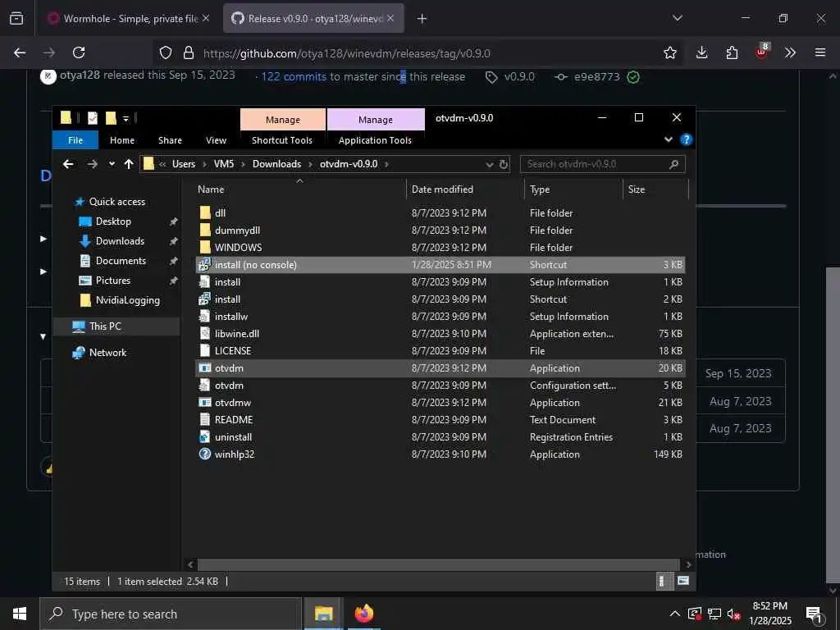The width and height of the screenshot is (840, 630).
Task: Open Firefox extensions puzzle icon
Action: pyautogui.click(x=732, y=52)
